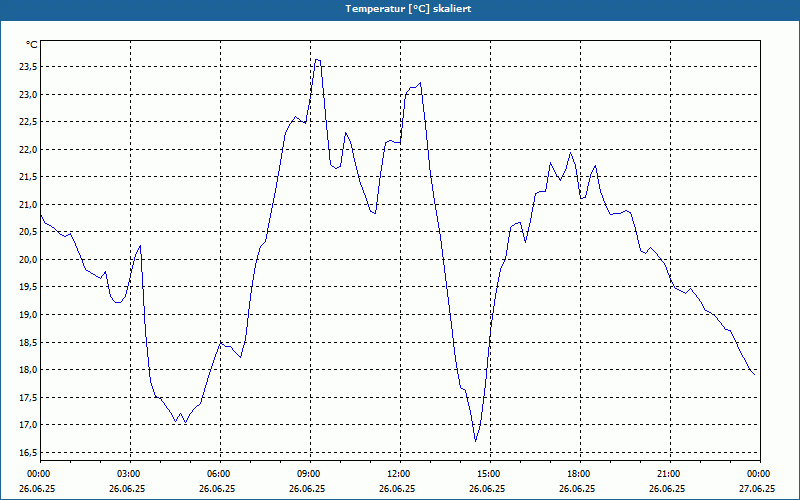Click the curve's lowest dip below 17,0

pyautogui.click(x=476, y=441)
